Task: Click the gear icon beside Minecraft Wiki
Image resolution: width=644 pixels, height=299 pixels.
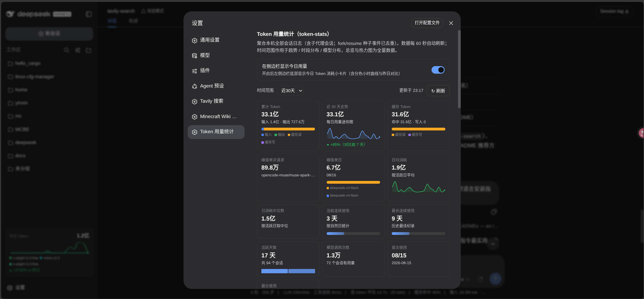Action: [194, 117]
